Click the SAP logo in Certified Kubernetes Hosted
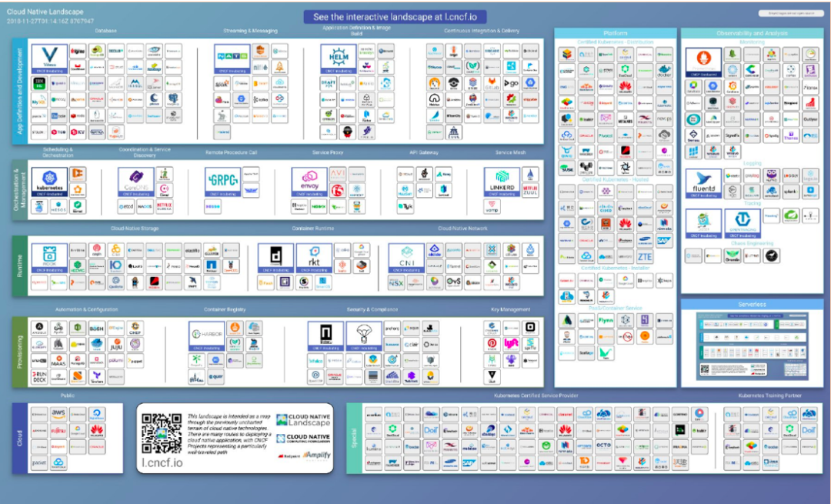Image resolution: width=831 pixels, height=504 pixels. (x=664, y=241)
